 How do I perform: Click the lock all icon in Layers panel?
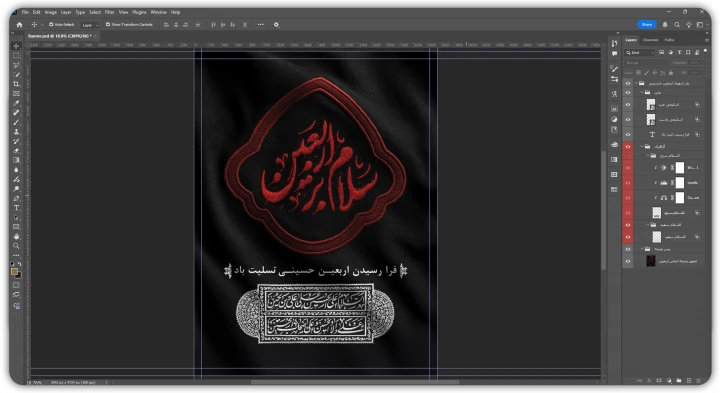pyautogui.click(x=671, y=73)
